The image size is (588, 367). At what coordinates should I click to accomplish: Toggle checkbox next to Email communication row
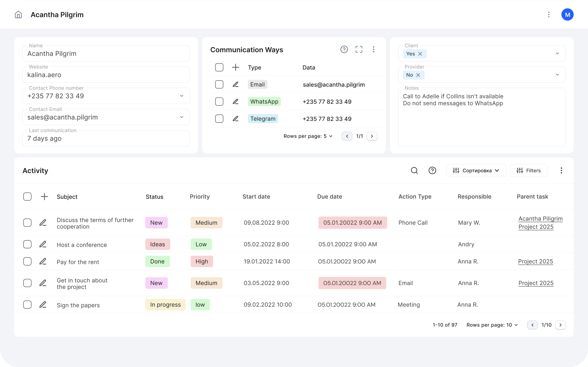point(219,84)
